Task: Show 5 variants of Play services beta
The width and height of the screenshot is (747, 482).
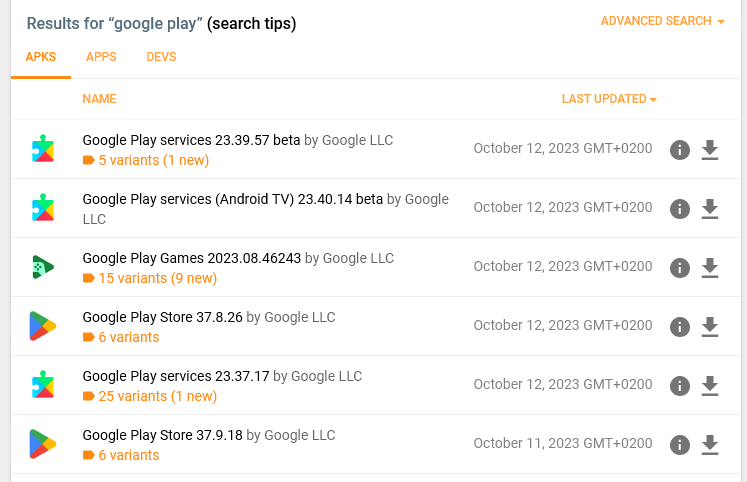Action: click(146, 160)
